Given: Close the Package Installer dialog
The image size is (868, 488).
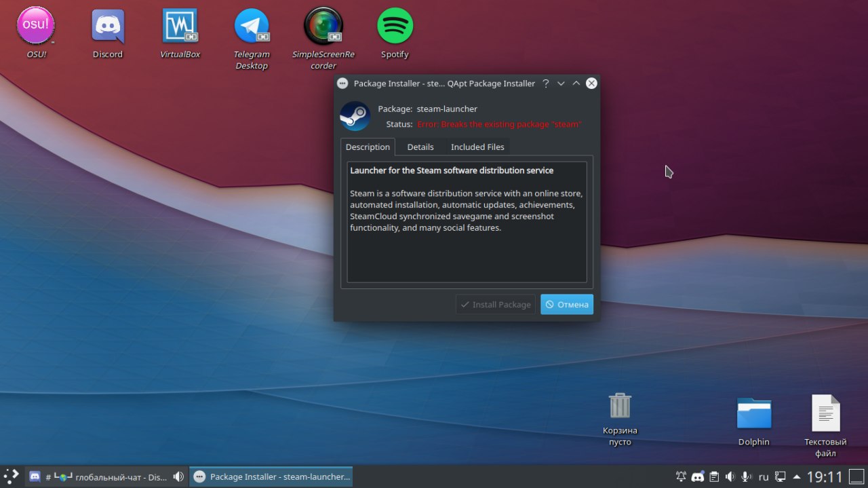Looking at the screenshot, I should (x=591, y=83).
